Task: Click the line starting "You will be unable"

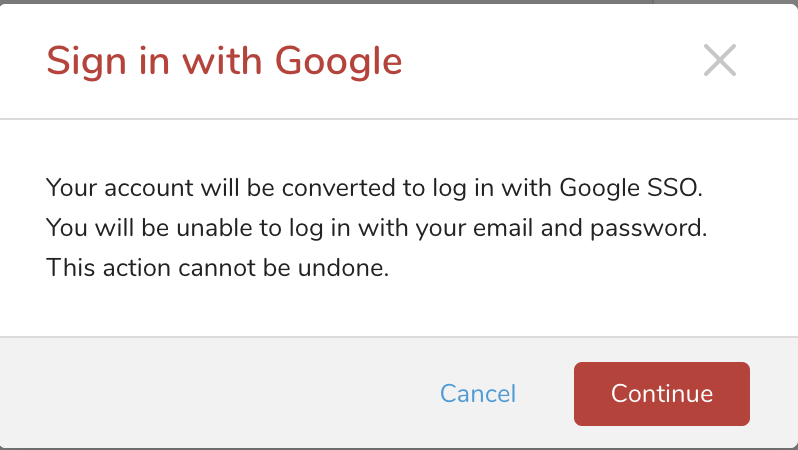Action: (376, 228)
